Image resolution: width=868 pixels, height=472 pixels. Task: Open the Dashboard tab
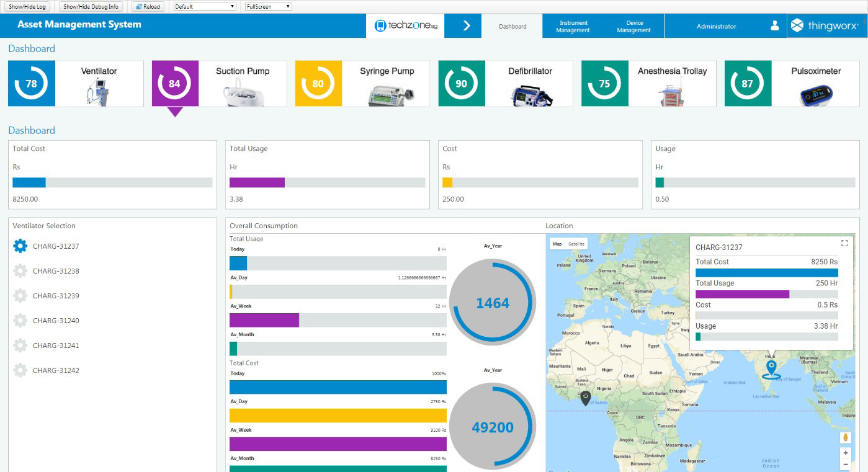(512, 26)
